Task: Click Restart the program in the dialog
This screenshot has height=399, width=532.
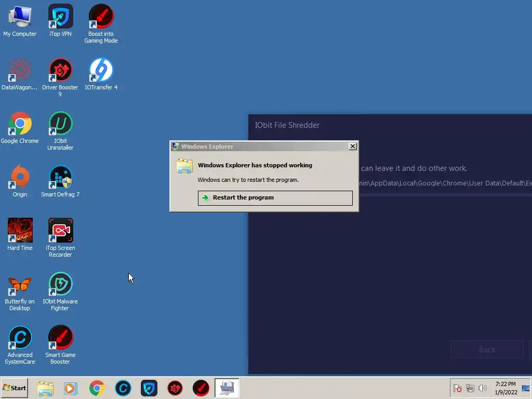Action: (x=275, y=198)
